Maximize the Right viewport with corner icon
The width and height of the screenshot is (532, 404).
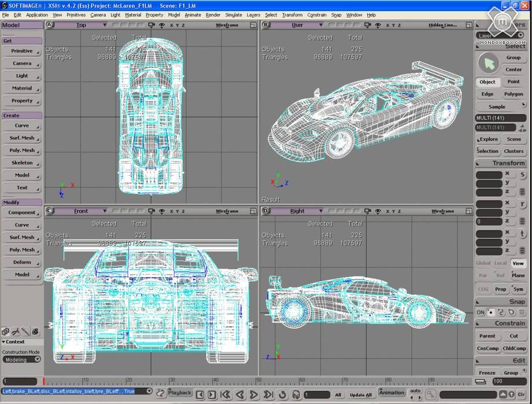pyautogui.click(x=469, y=211)
